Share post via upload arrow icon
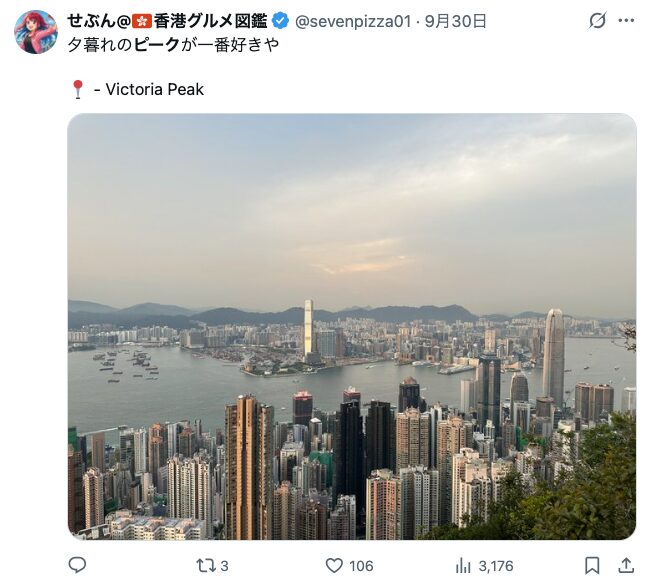This screenshot has width=650, height=585. point(626,566)
